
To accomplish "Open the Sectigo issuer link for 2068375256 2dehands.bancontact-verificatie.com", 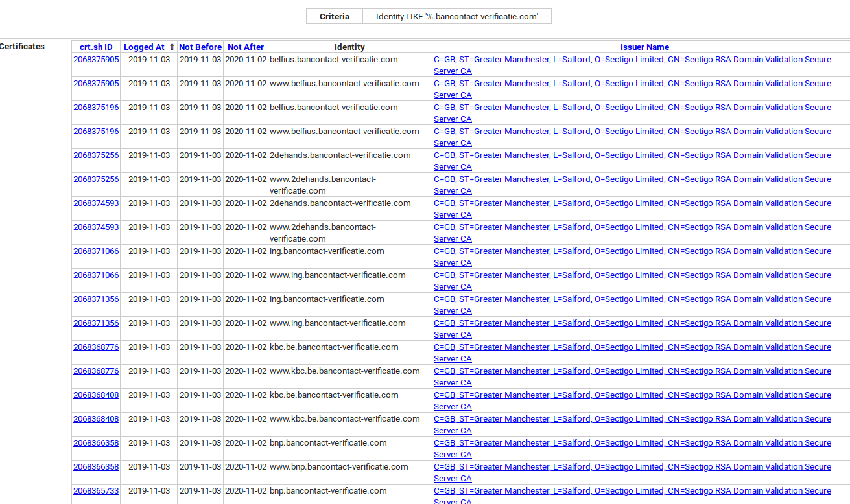I will point(632,161).
